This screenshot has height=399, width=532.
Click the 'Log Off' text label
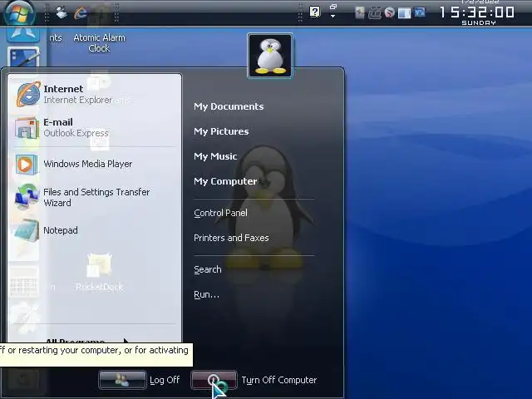click(x=165, y=380)
